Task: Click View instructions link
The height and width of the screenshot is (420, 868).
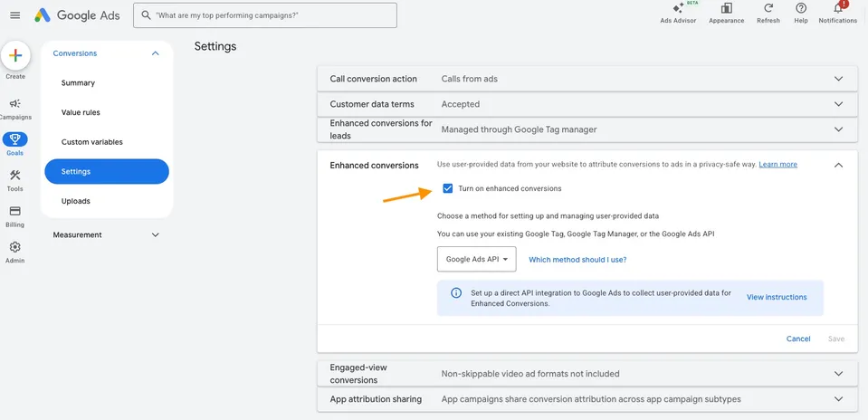Action: point(777,297)
